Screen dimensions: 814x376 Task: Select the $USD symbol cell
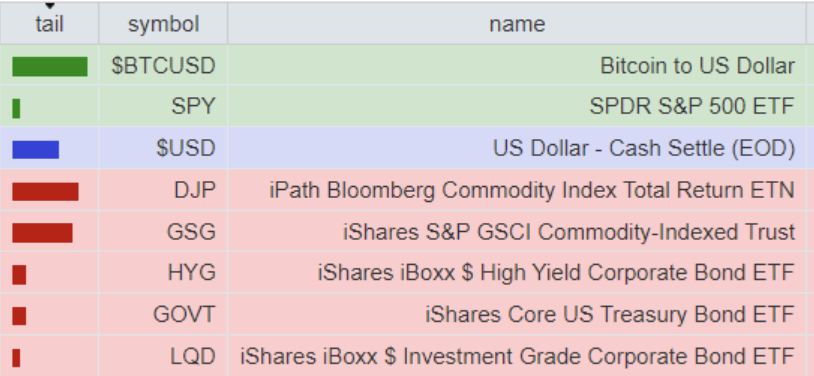pos(163,149)
